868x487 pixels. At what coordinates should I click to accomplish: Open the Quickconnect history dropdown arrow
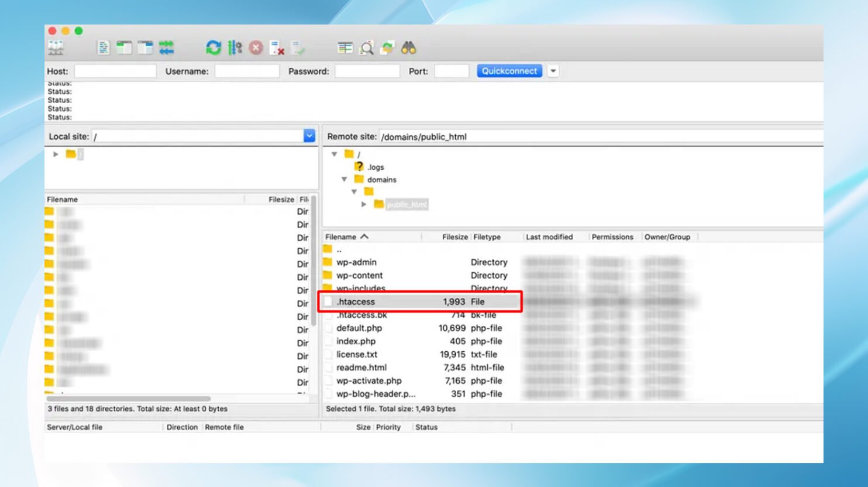coord(553,71)
